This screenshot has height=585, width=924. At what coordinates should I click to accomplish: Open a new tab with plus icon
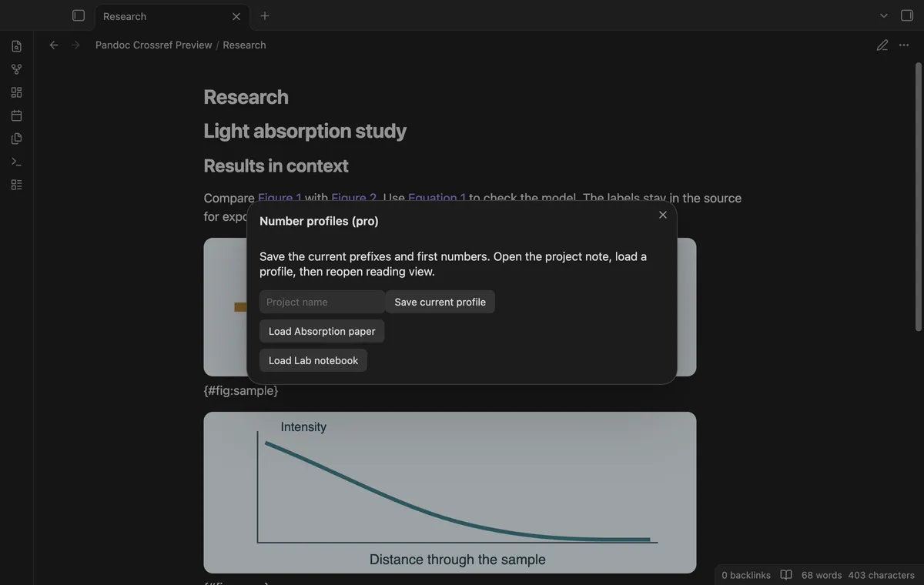pyautogui.click(x=265, y=15)
